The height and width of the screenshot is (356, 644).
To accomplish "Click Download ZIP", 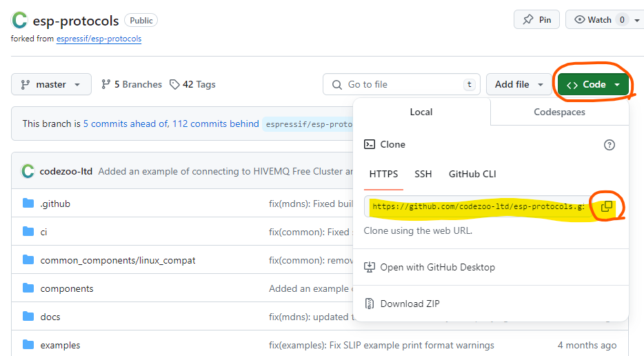I will pos(410,304).
